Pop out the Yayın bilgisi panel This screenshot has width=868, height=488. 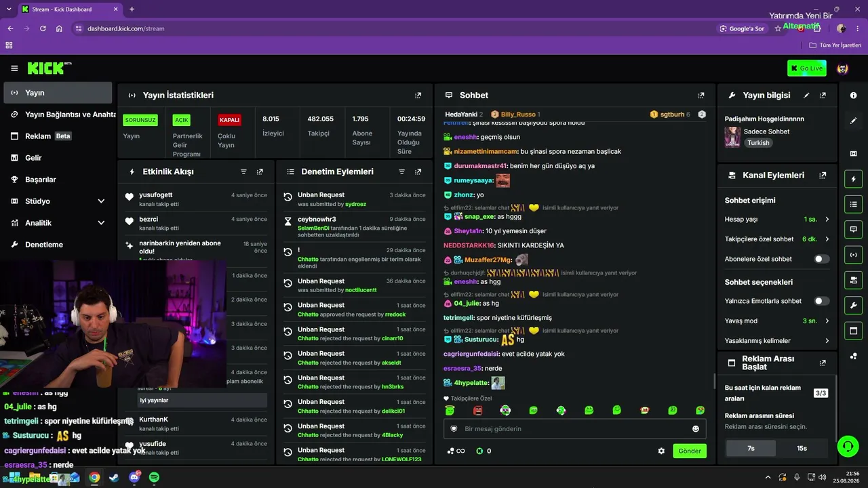pyautogui.click(x=823, y=96)
